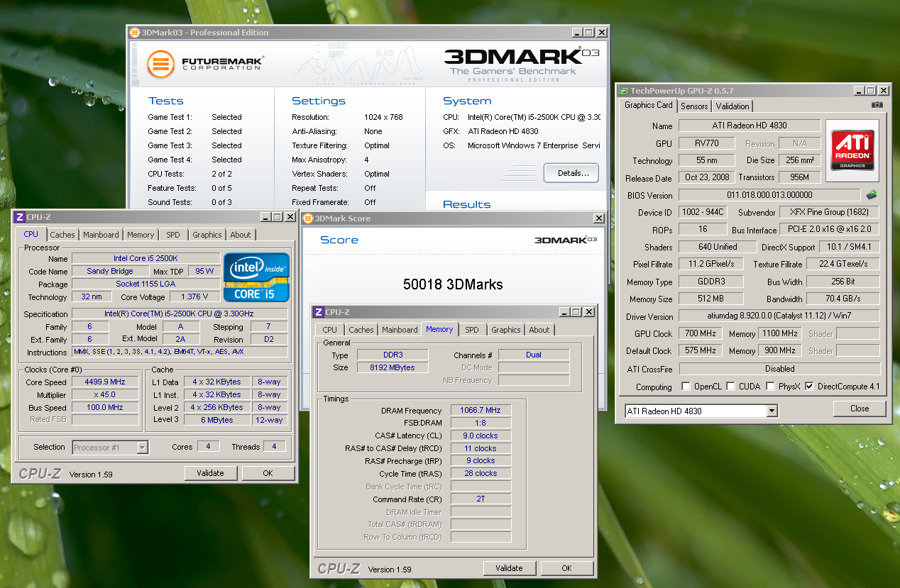This screenshot has height=588, width=900.
Task: Switch to Memory tab in CPU-Z CPU window
Action: 141,235
